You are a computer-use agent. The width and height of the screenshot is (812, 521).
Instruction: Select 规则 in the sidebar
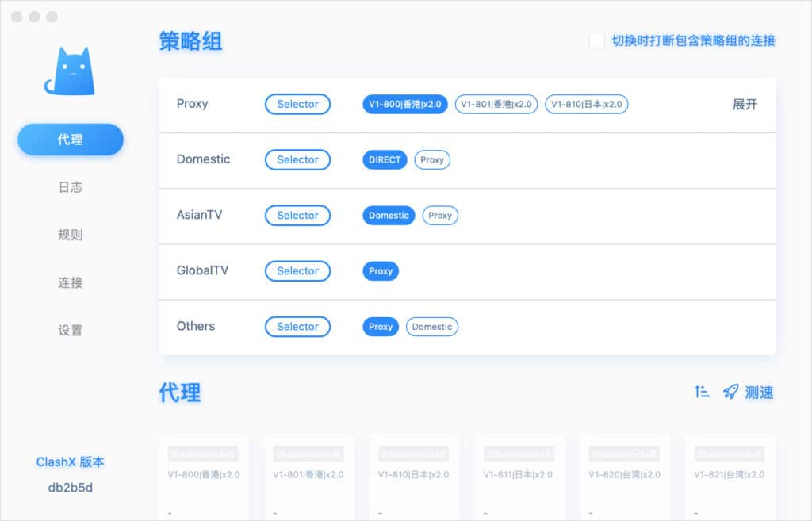point(70,234)
